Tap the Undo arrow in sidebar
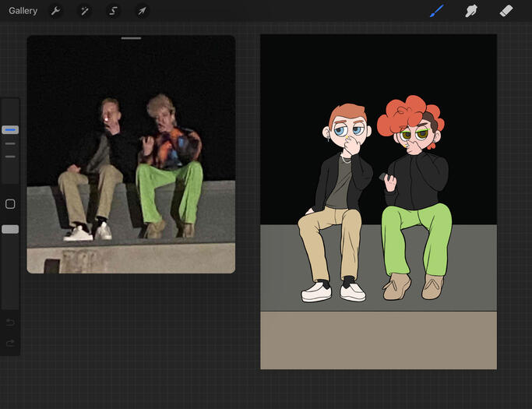 pos(10,323)
